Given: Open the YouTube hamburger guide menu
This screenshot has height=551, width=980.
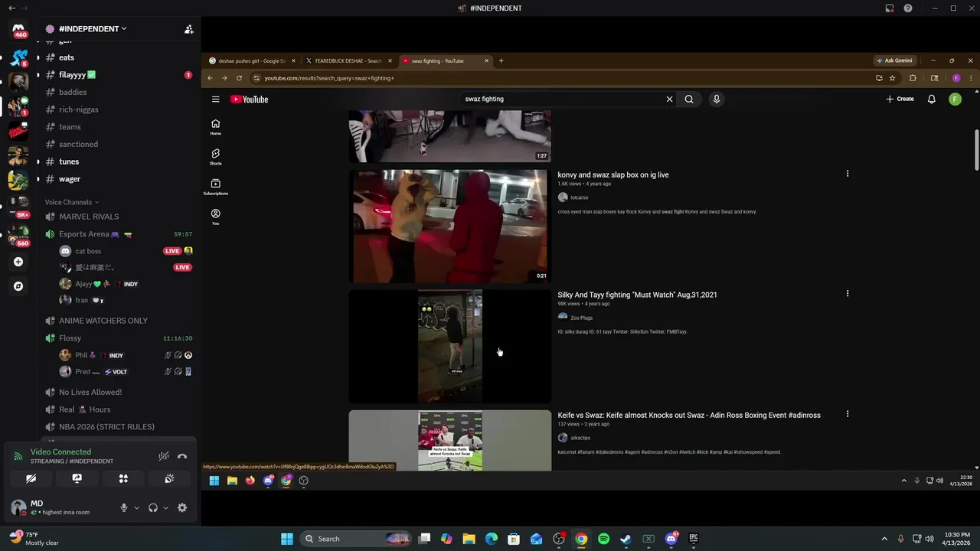Looking at the screenshot, I should pos(216,99).
